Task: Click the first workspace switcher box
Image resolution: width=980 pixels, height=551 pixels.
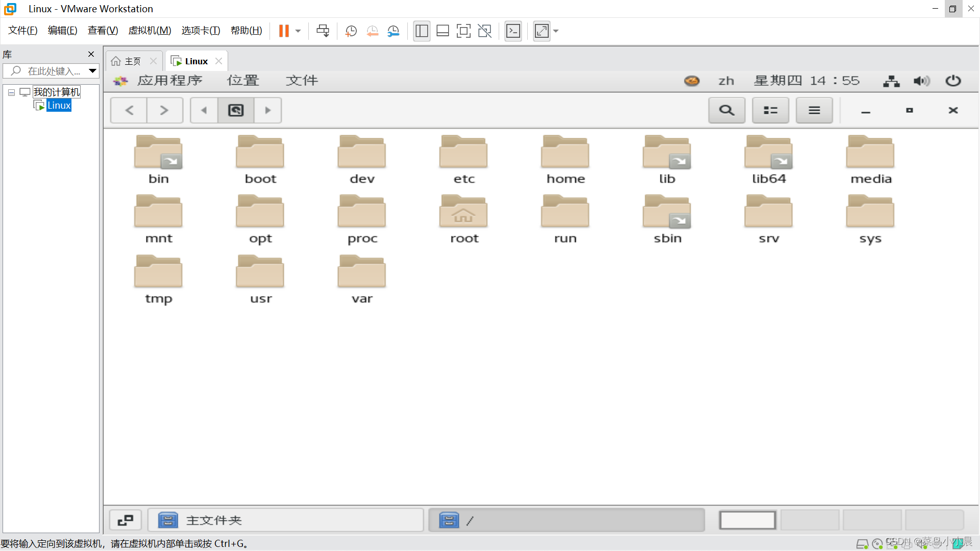Action: pyautogui.click(x=747, y=520)
